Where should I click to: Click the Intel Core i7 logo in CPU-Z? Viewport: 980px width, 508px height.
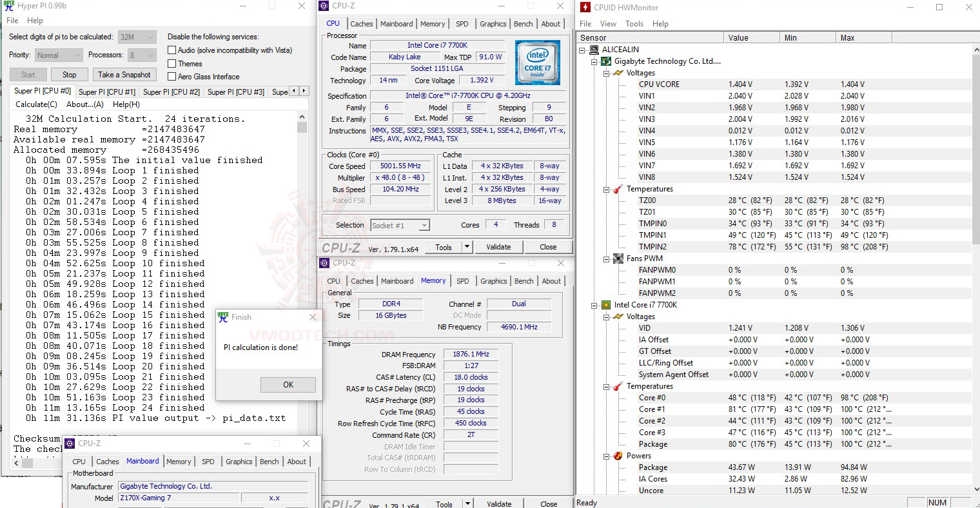tap(537, 62)
